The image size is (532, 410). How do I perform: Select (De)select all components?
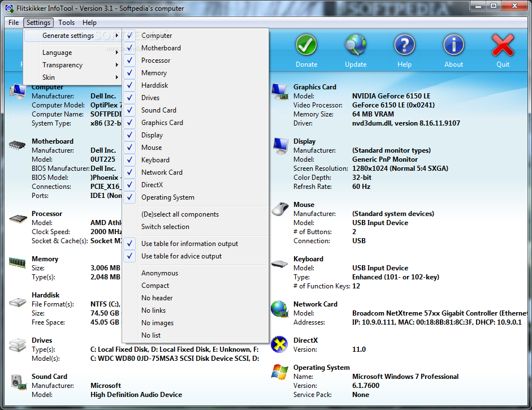196,214
